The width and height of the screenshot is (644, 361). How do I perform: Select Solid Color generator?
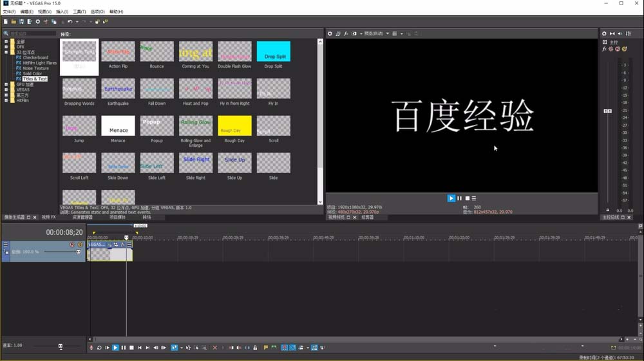coord(32,73)
